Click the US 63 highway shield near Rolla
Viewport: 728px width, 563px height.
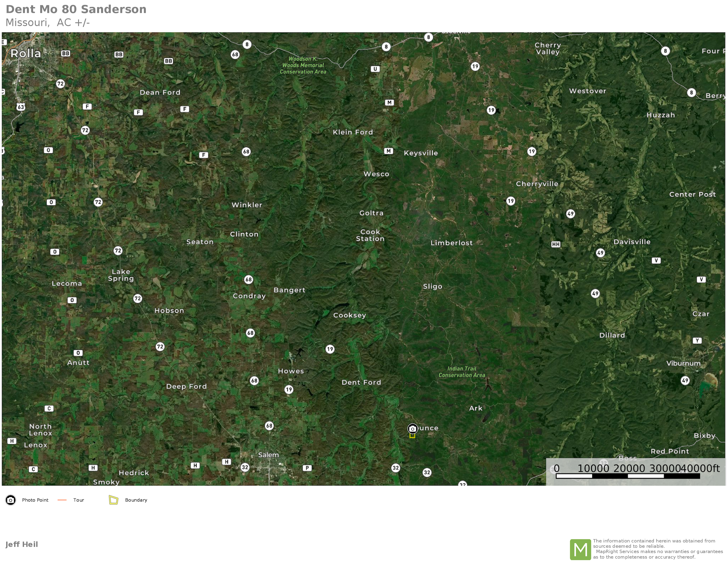pyautogui.click(x=21, y=107)
